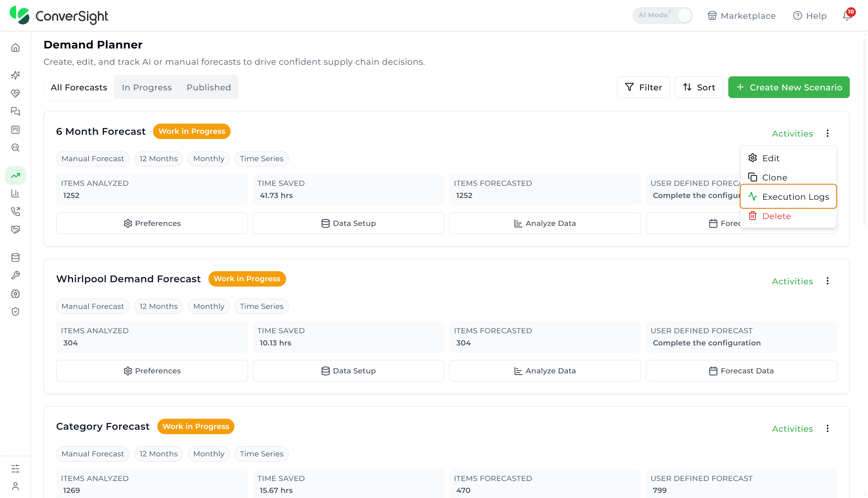Choose Clone in the context menu

coord(788,177)
